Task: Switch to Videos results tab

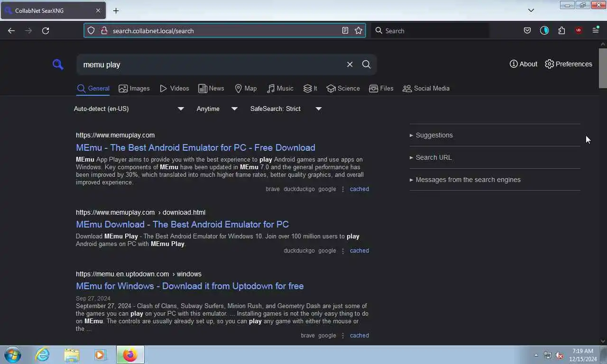Action: coord(174,88)
